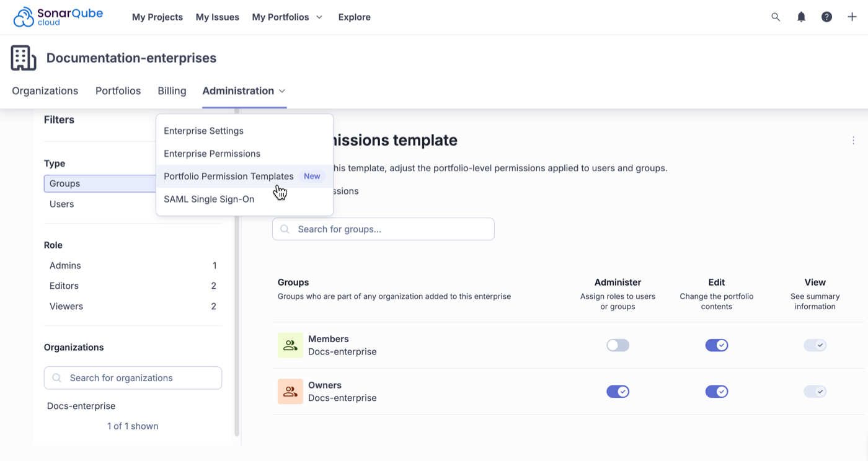The image size is (868, 461).
Task: Click the Search for groups input field
Action: [x=383, y=229]
